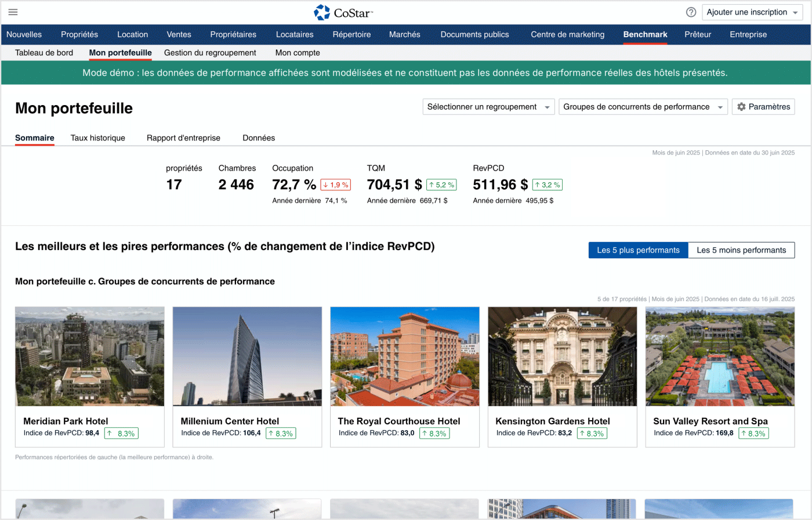Screen dimensions: 812x520
Task: Open the help question mark icon
Action: point(691,12)
